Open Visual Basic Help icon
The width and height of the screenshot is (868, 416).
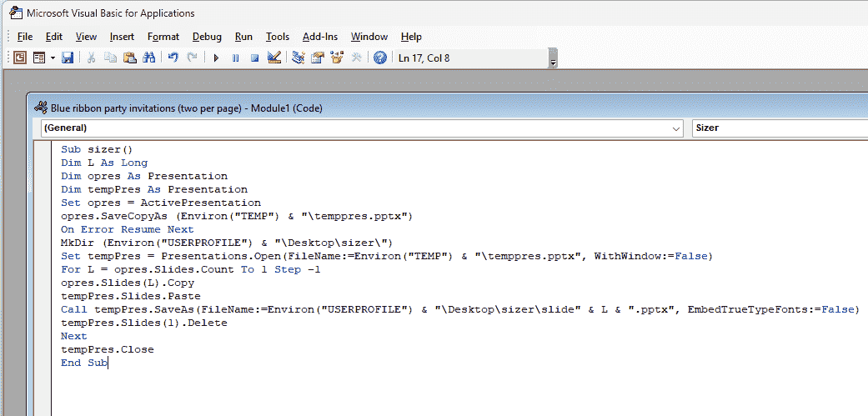[x=379, y=57]
